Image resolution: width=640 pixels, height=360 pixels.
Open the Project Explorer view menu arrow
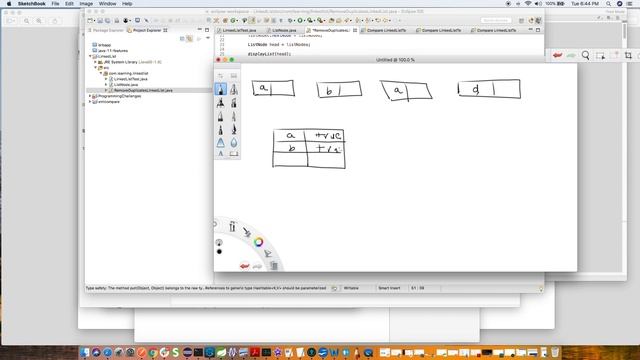coord(208,38)
